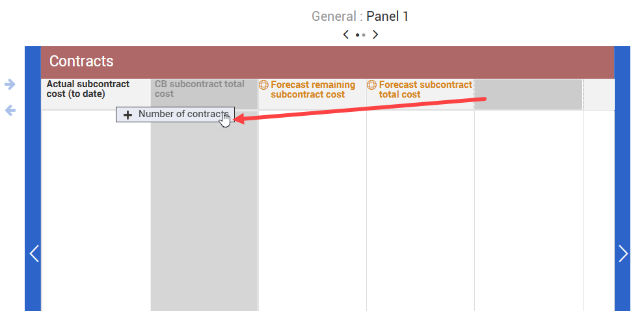Click the plus icon on Number of contracts chip

click(127, 115)
